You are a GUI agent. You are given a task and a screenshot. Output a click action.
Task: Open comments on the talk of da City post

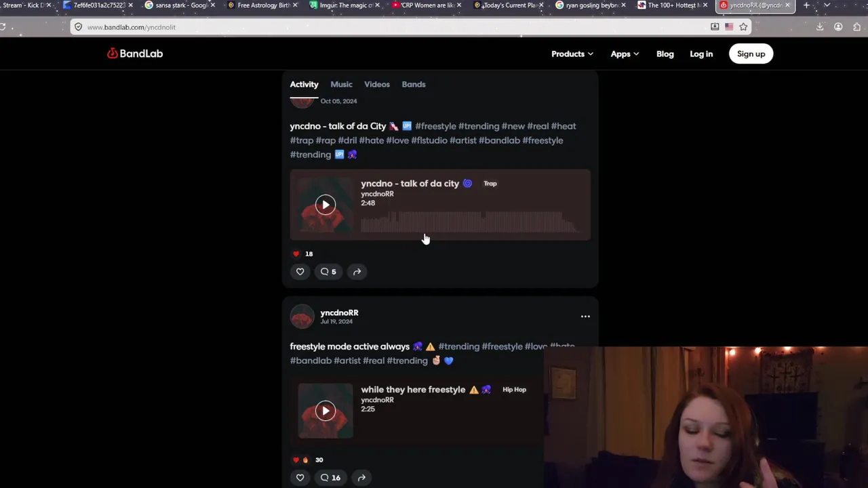(x=328, y=272)
